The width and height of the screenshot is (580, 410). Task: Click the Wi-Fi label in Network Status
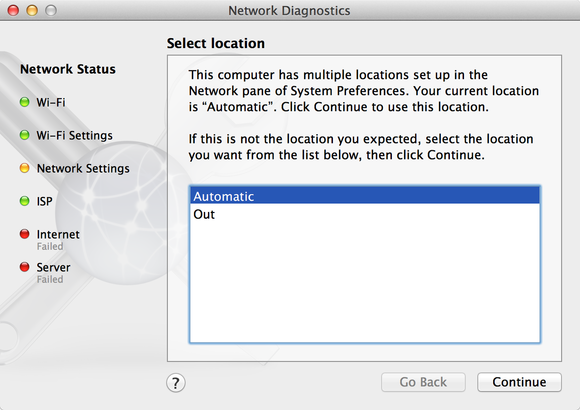(x=51, y=102)
